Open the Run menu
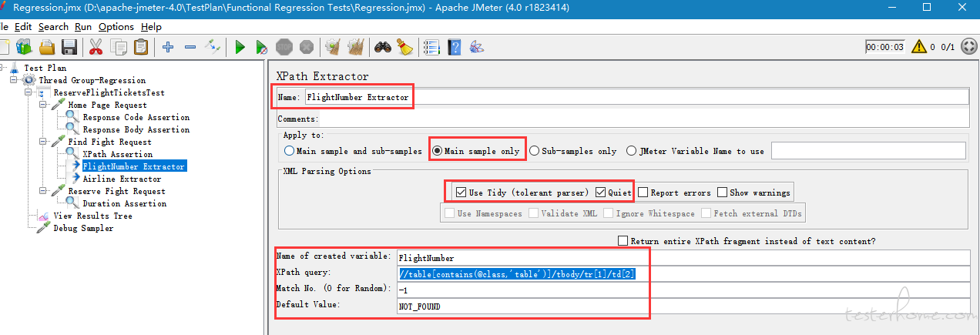Viewport: 980px width, 335px height. coord(83,26)
